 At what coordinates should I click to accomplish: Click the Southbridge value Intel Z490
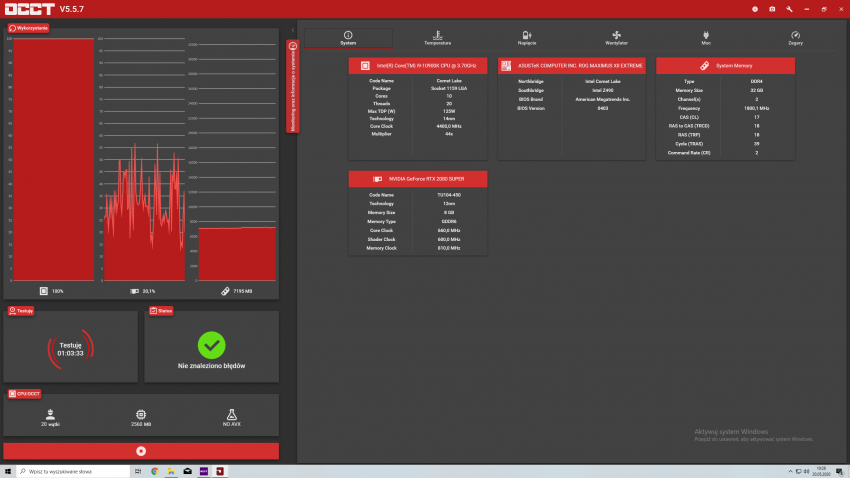click(x=603, y=91)
